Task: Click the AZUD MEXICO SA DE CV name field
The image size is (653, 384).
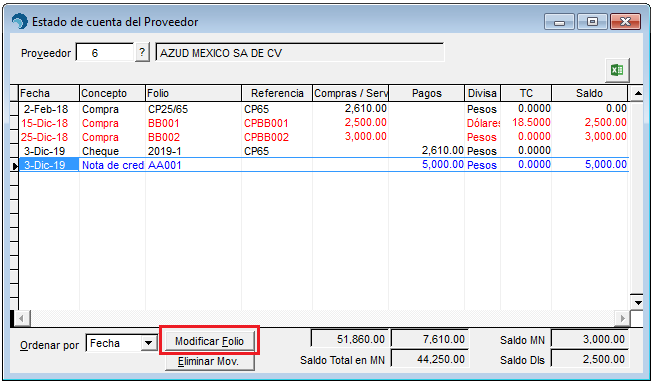Action: (x=299, y=53)
